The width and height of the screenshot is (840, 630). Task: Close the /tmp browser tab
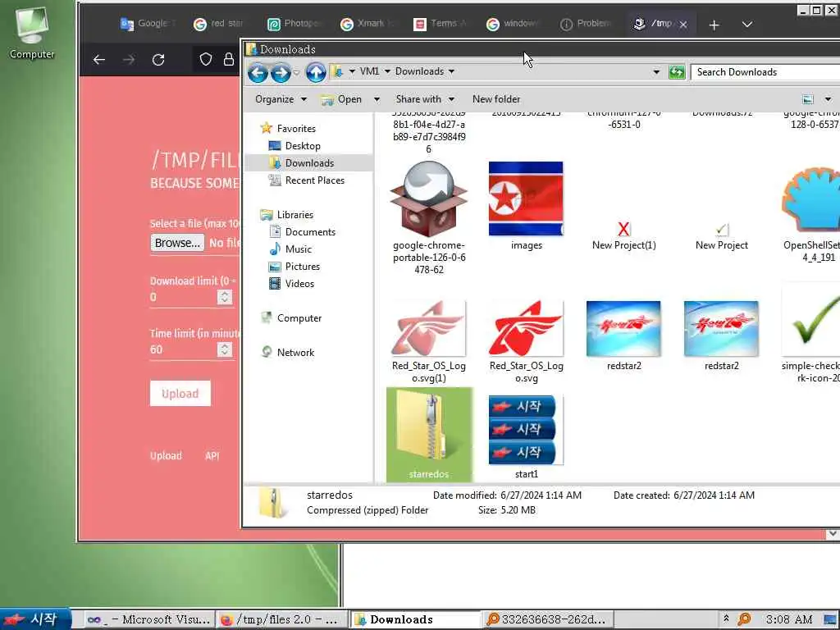click(x=683, y=25)
